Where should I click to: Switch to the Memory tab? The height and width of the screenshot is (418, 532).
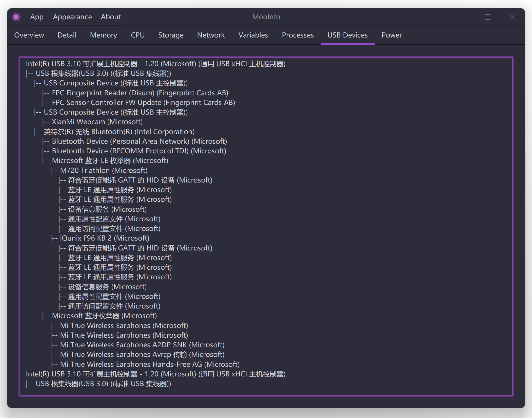[103, 35]
